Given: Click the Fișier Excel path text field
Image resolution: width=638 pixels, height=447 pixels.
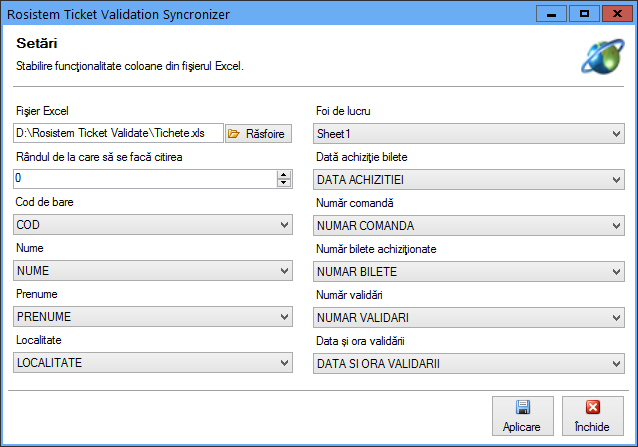Looking at the screenshot, I should click(118, 133).
